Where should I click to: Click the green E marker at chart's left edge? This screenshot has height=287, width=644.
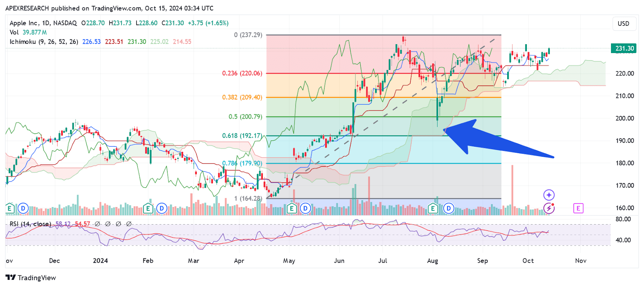pyautogui.click(x=10, y=208)
